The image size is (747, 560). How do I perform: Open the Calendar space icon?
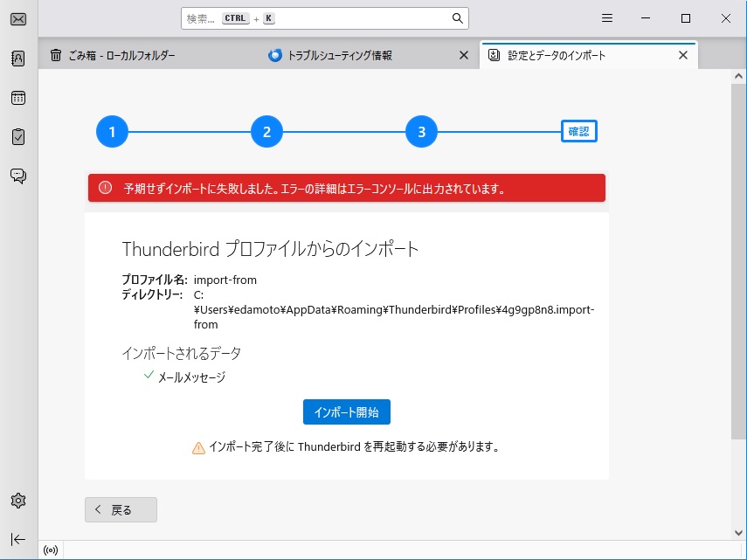pyautogui.click(x=18, y=98)
